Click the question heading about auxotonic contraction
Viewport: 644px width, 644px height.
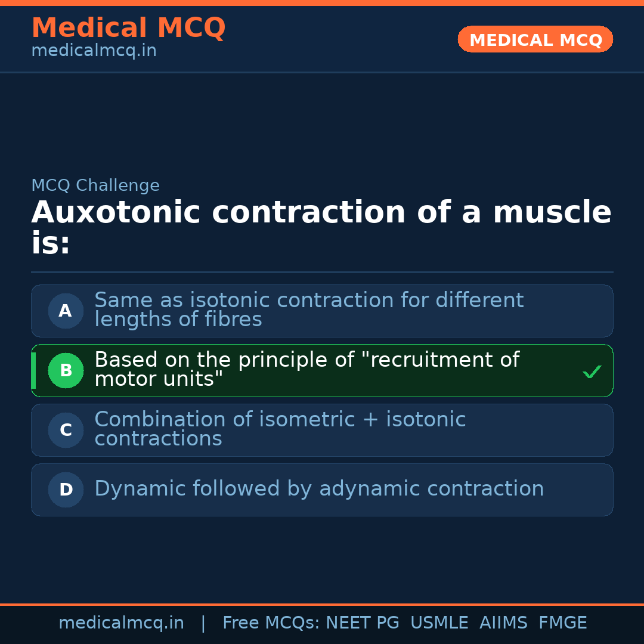(x=321, y=228)
